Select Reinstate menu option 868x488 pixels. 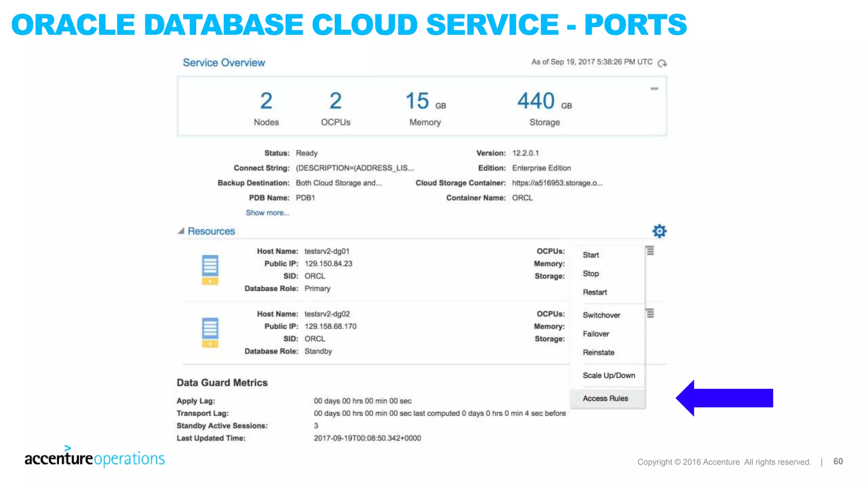598,352
